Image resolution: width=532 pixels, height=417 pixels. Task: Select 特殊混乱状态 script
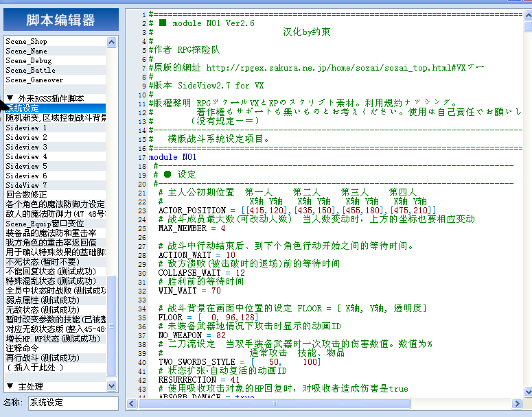point(56,281)
